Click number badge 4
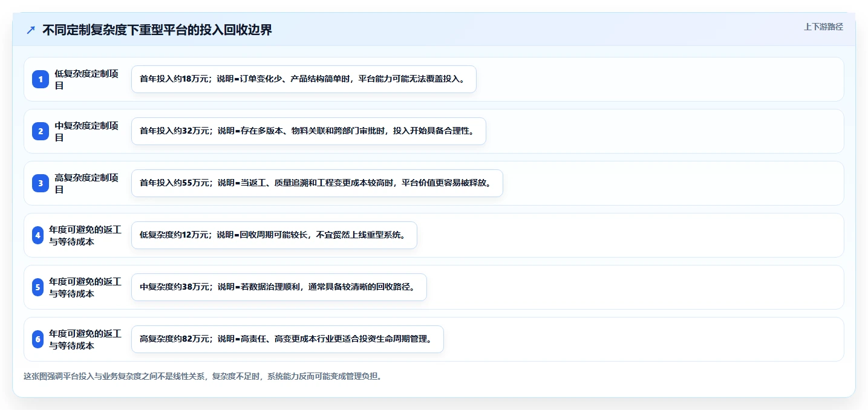Screen dimensions: 868x410 (38, 235)
